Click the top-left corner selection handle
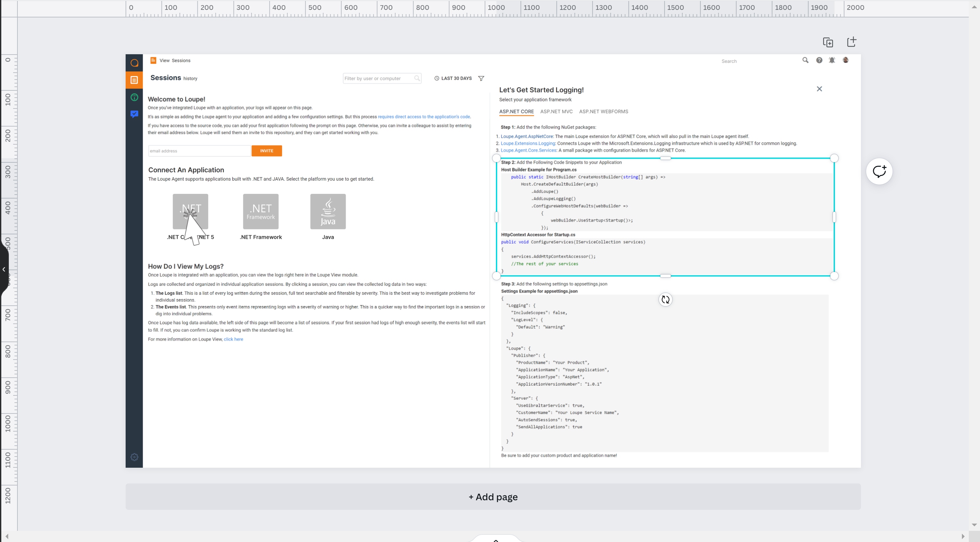The width and height of the screenshot is (980, 542). point(497,158)
